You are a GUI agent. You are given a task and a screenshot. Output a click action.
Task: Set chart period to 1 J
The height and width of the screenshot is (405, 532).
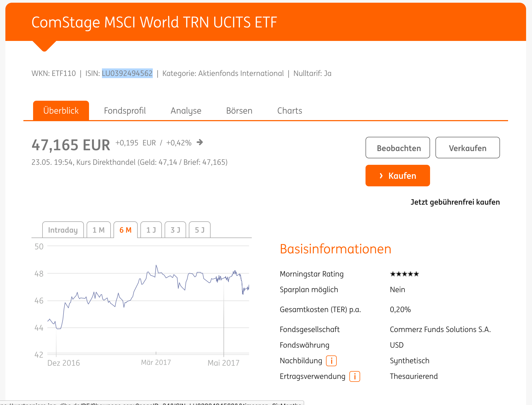pos(151,230)
